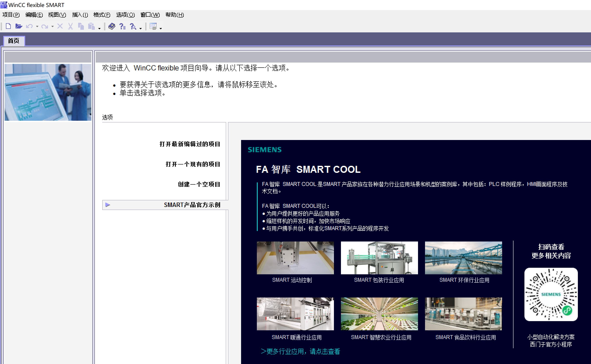Image resolution: width=591 pixels, height=364 pixels.
Task: Click the Cut scissors icon
Action: pyautogui.click(x=70, y=26)
